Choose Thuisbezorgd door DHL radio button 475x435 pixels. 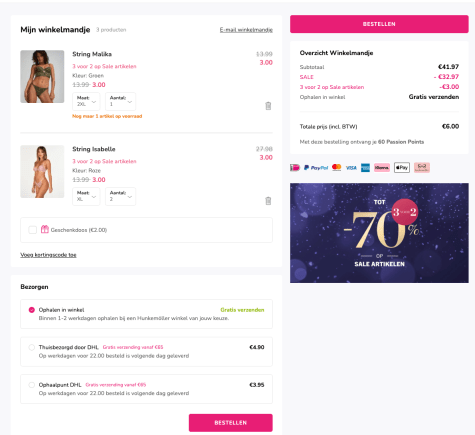pos(32,347)
